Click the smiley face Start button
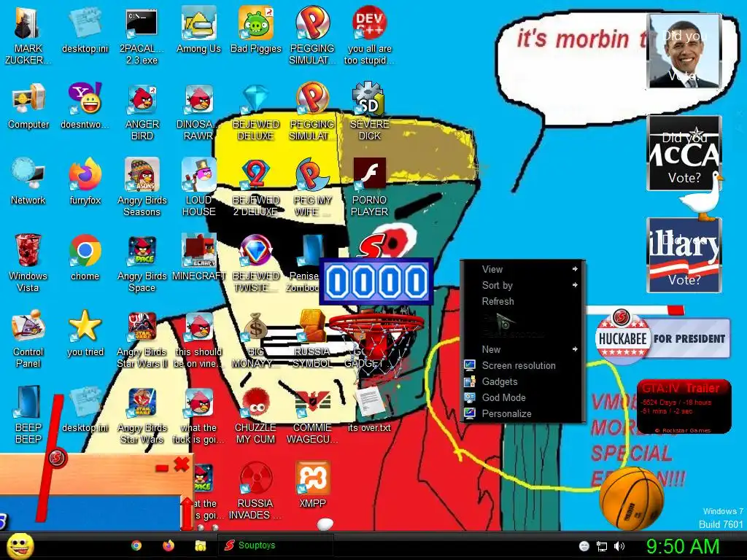 [20, 545]
